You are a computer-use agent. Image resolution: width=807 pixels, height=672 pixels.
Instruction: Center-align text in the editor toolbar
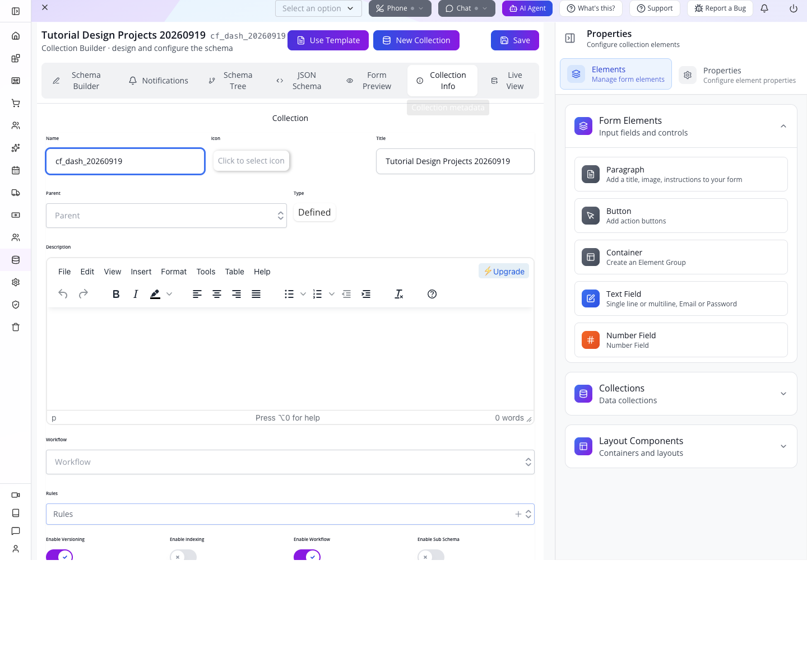217,294
